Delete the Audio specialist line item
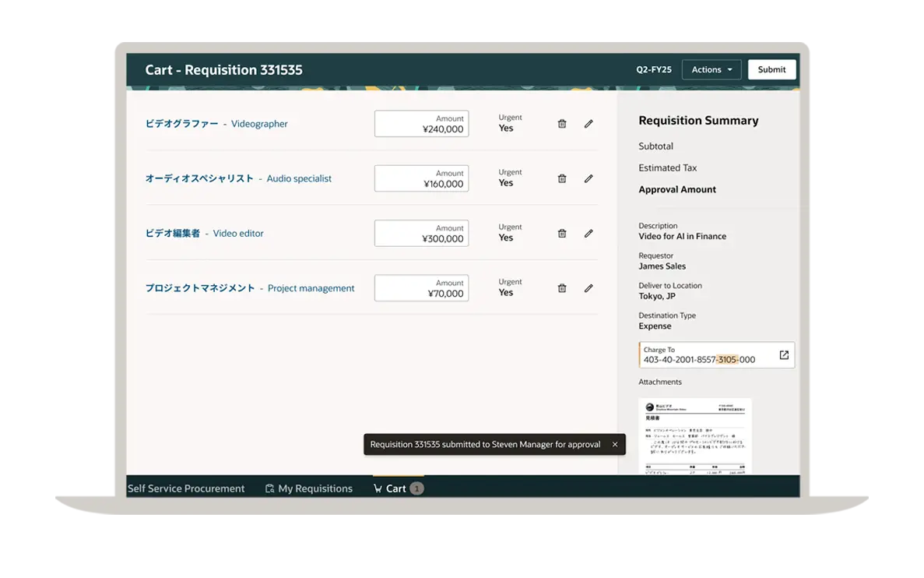Viewport: 924px width, 578px height. (562, 178)
